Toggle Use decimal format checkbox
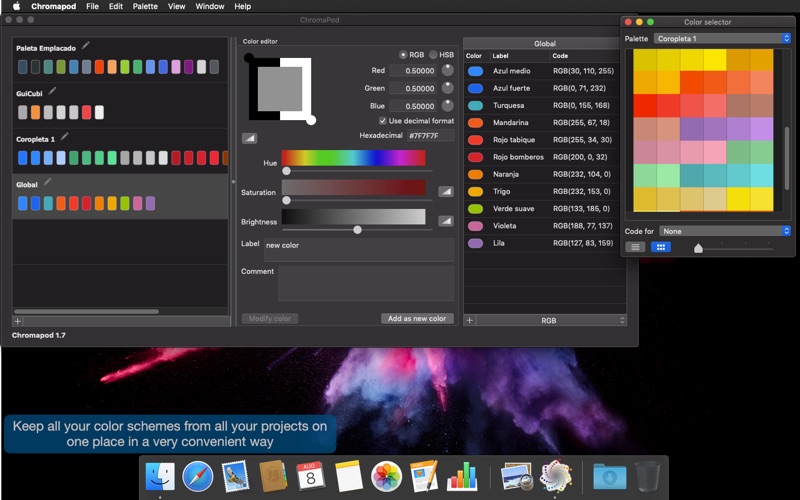 [383, 121]
